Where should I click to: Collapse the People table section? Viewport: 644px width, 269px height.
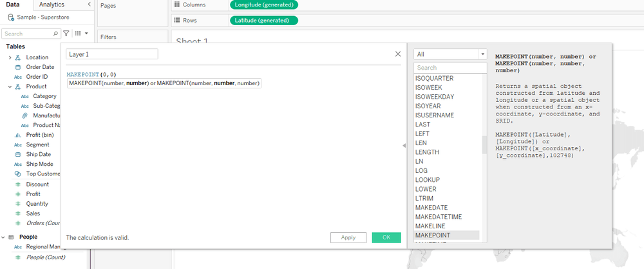click(x=4, y=237)
